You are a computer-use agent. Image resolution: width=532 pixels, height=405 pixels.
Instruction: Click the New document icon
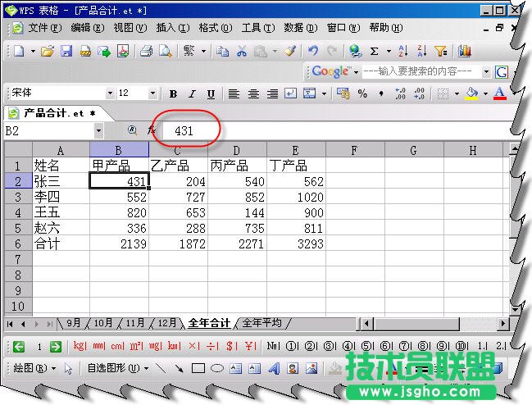click(x=19, y=51)
